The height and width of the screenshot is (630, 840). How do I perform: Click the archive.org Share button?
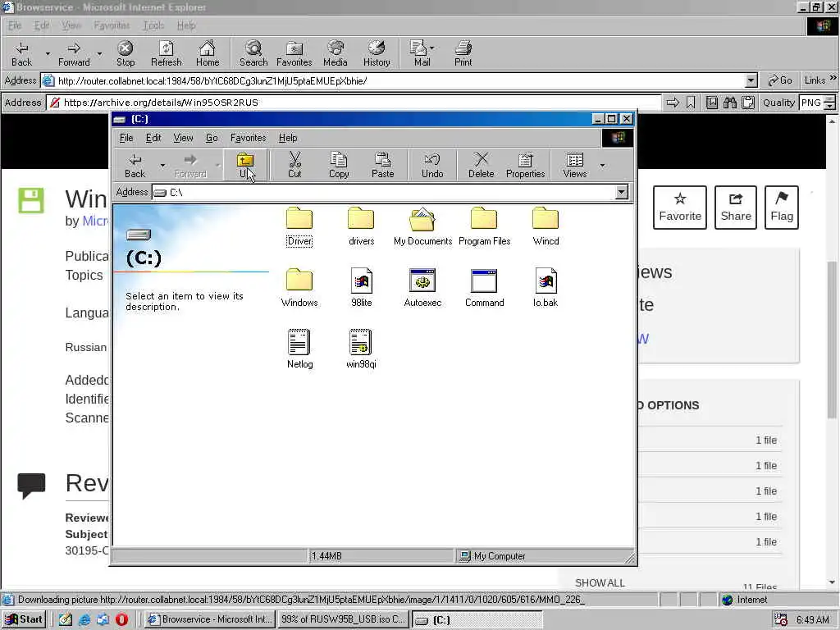(x=736, y=208)
